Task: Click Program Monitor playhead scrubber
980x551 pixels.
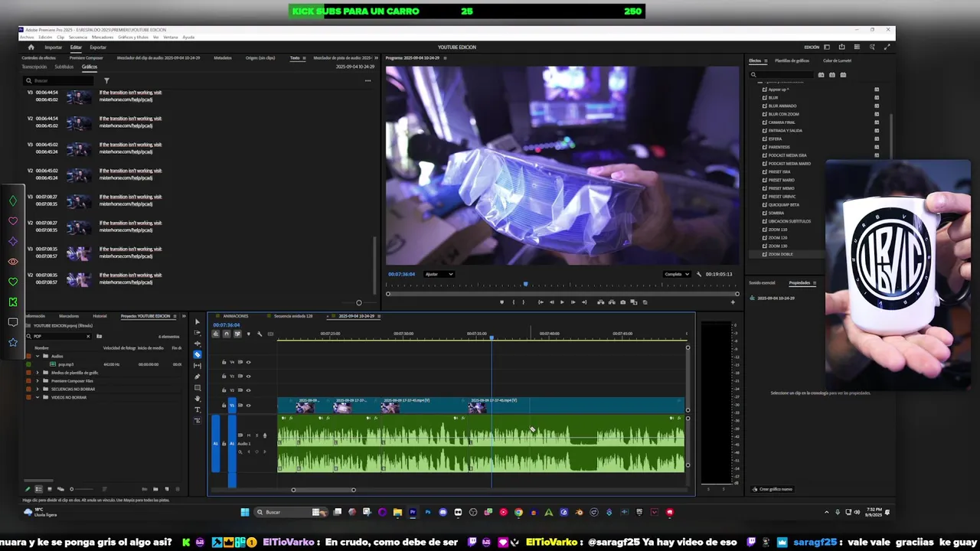Action: pos(525,285)
